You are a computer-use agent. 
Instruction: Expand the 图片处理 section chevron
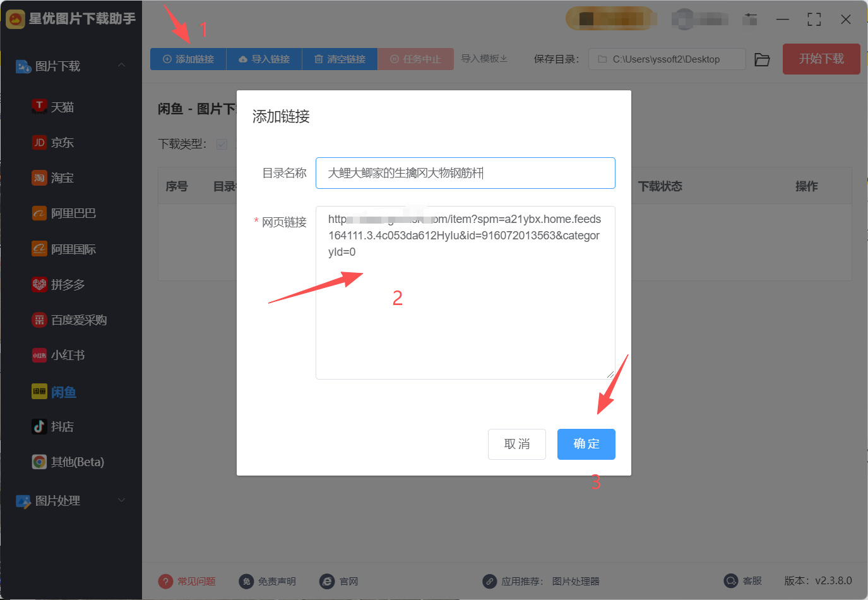pos(122,500)
